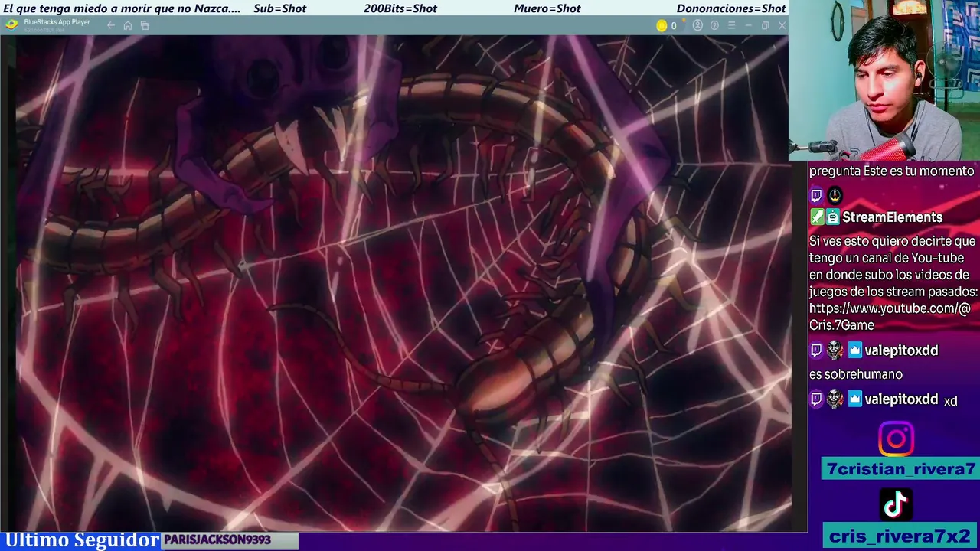Click the 'Ultimo Seguidor' label
The height and width of the screenshot is (551, 980).
[x=82, y=540]
